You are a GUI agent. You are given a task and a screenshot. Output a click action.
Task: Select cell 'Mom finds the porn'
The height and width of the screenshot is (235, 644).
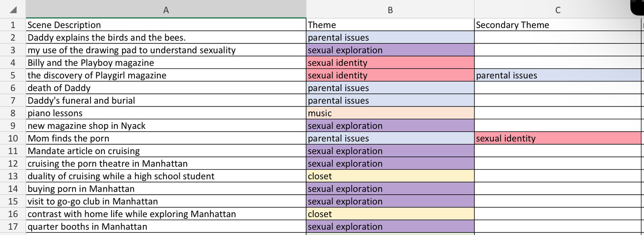point(166,139)
